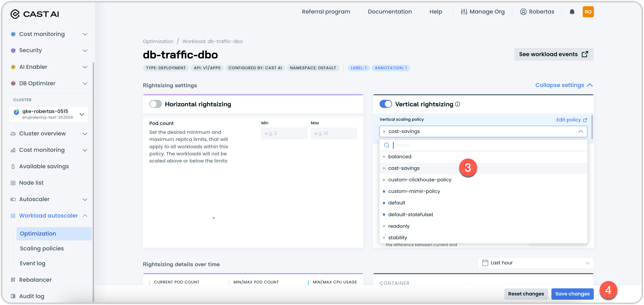Open the Help link
The image size is (644, 305).
pos(435,12)
